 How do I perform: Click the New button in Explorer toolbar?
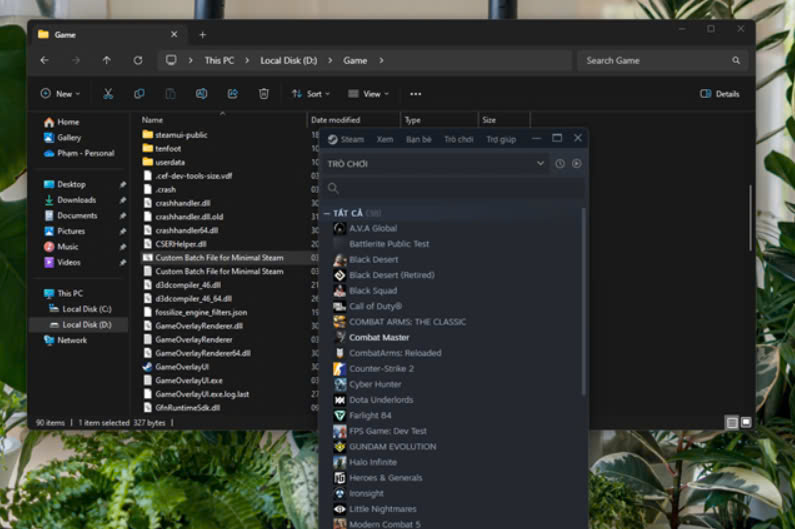tap(61, 94)
